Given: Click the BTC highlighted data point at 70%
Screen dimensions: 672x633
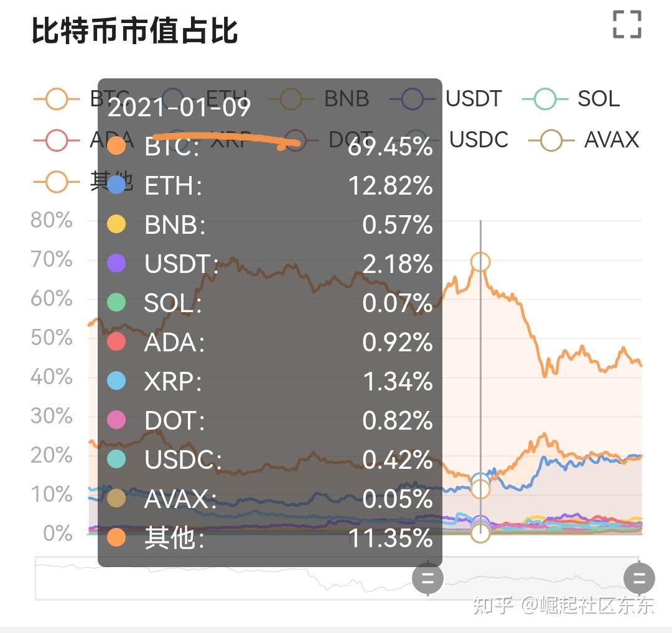Looking at the screenshot, I should click(x=480, y=262).
